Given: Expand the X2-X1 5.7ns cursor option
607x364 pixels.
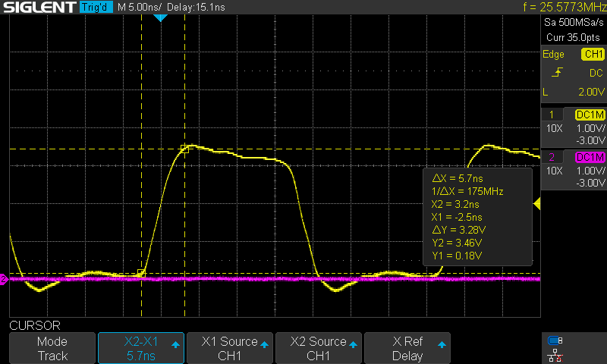Looking at the screenshot, I should tap(141, 348).
